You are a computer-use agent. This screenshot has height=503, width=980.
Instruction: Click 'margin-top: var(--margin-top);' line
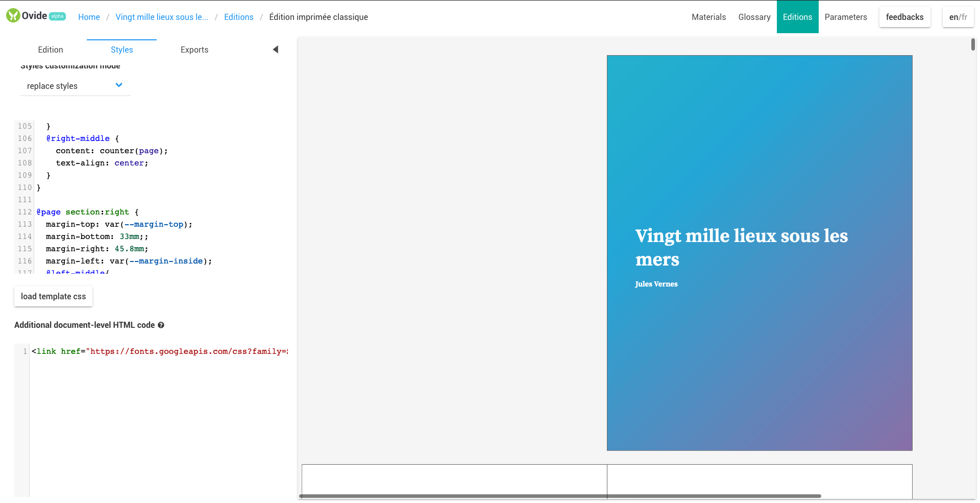coord(119,224)
